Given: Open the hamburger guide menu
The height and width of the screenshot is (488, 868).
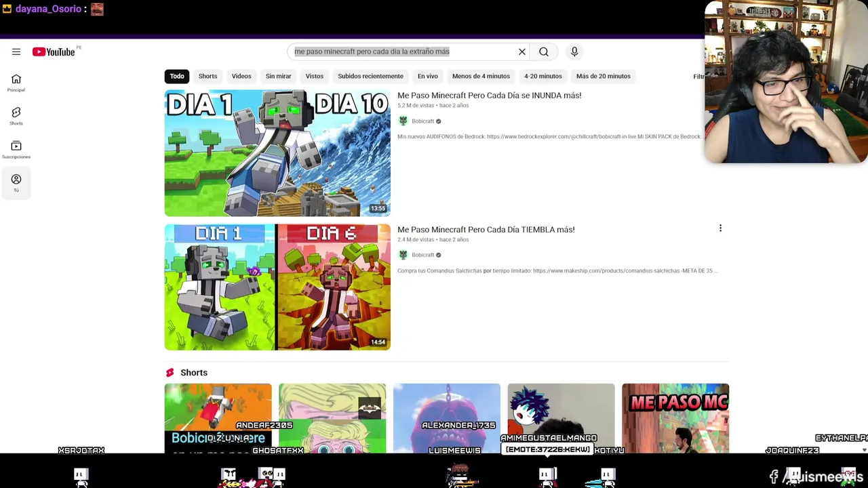Looking at the screenshot, I should [16, 52].
